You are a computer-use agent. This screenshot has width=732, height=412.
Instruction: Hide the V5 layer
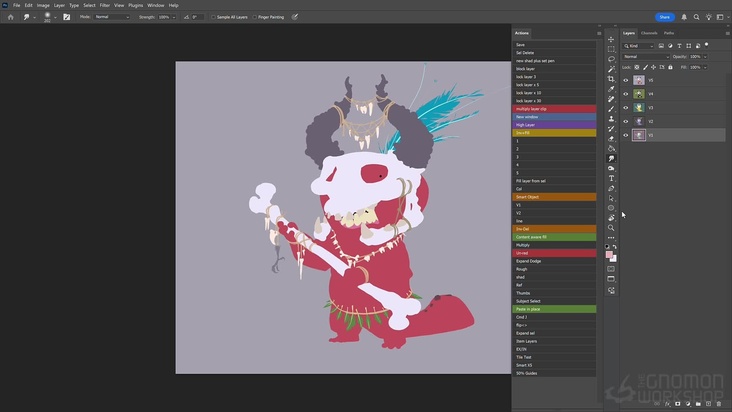(626, 80)
